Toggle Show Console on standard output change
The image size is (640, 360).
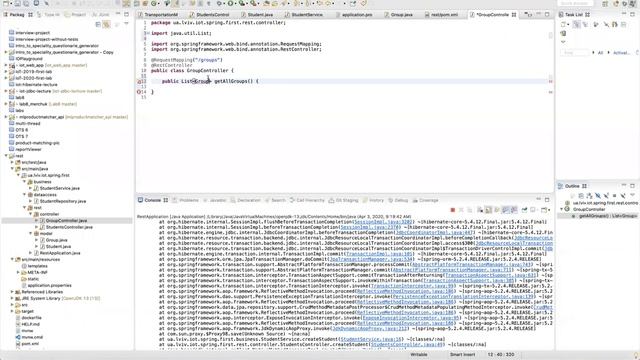(505, 210)
